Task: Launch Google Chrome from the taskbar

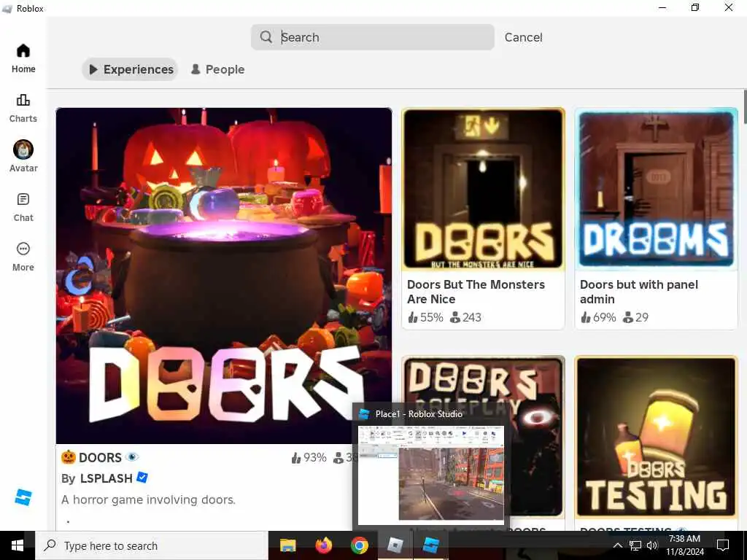Action: [359, 545]
